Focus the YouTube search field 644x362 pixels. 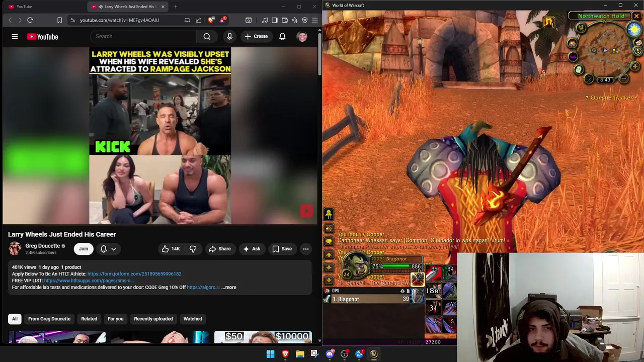pyautogui.click(x=143, y=36)
